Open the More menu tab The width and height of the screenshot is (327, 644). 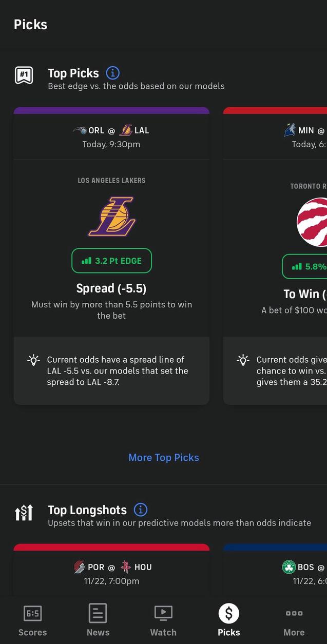(294, 620)
